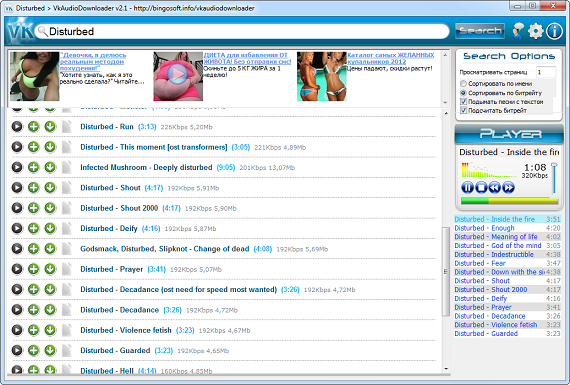
Task: Open the first ad about weight loss method
Action: pyautogui.click(x=93, y=61)
